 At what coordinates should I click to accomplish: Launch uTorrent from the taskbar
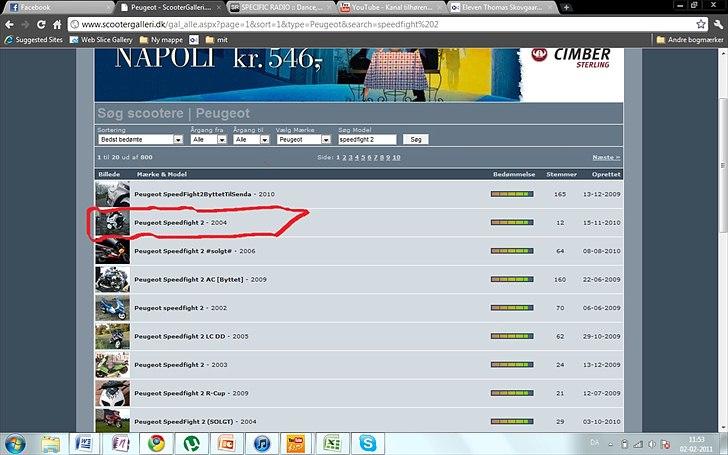point(191,443)
